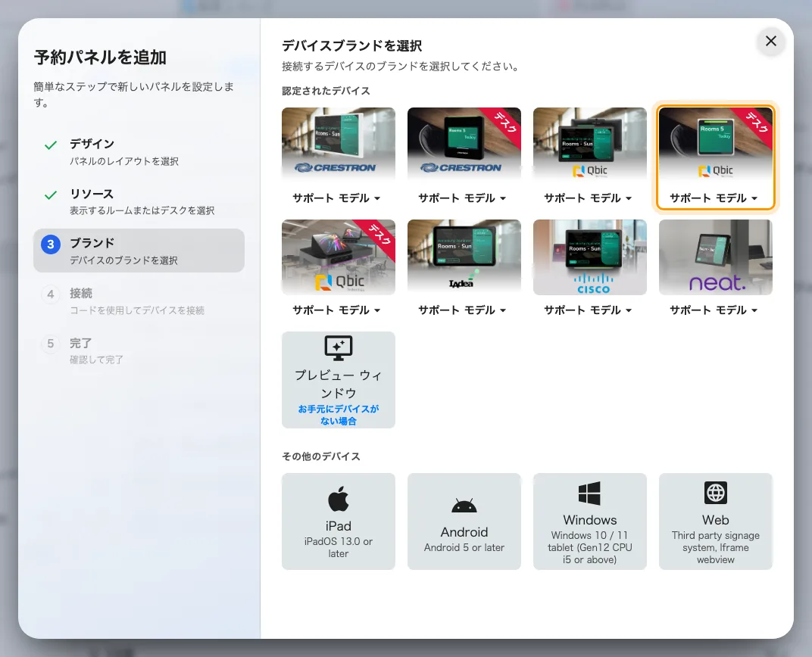Screen dimensions: 812x657
Task: Click the blue number 3 step badge
Action: [51, 244]
